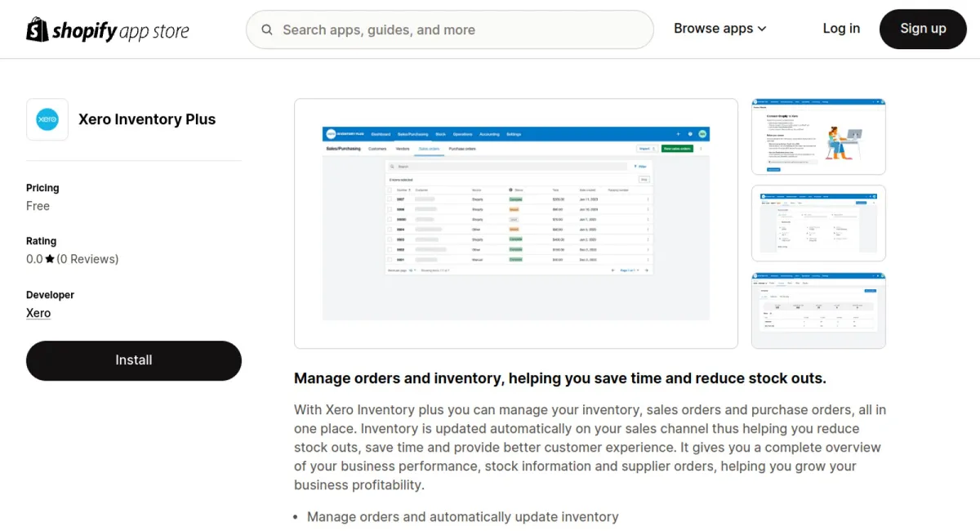Click the Shopify app store logo
Image resolution: width=980 pixels, height=531 pixels.
(107, 30)
